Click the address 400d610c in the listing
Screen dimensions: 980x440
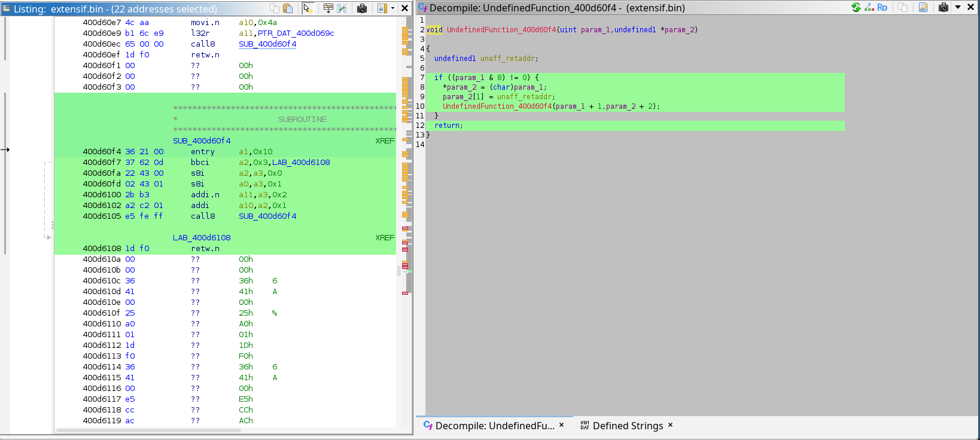pos(102,281)
